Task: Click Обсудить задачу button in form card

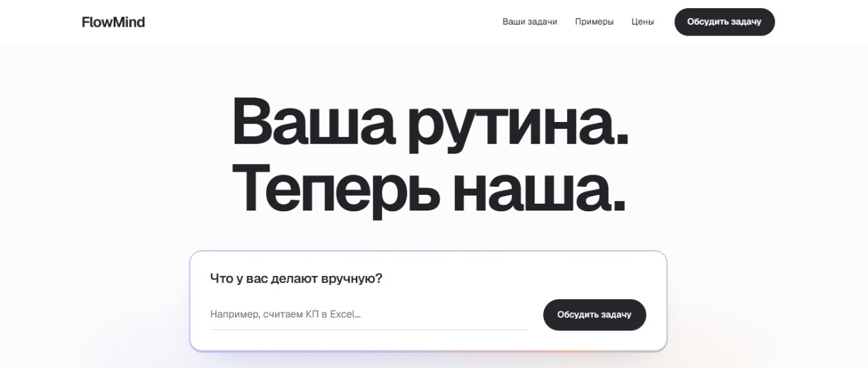Action: pyautogui.click(x=594, y=315)
